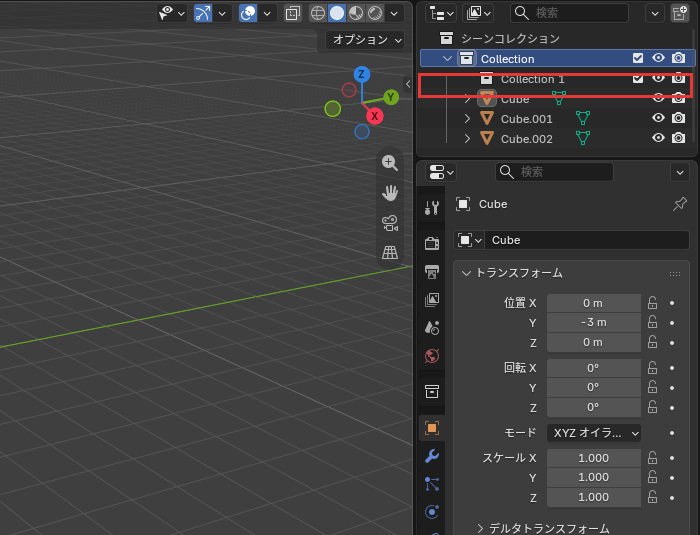The height and width of the screenshot is (535, 700).
Task: Click the red X axis gizmo handle
Action: (375, 116)
